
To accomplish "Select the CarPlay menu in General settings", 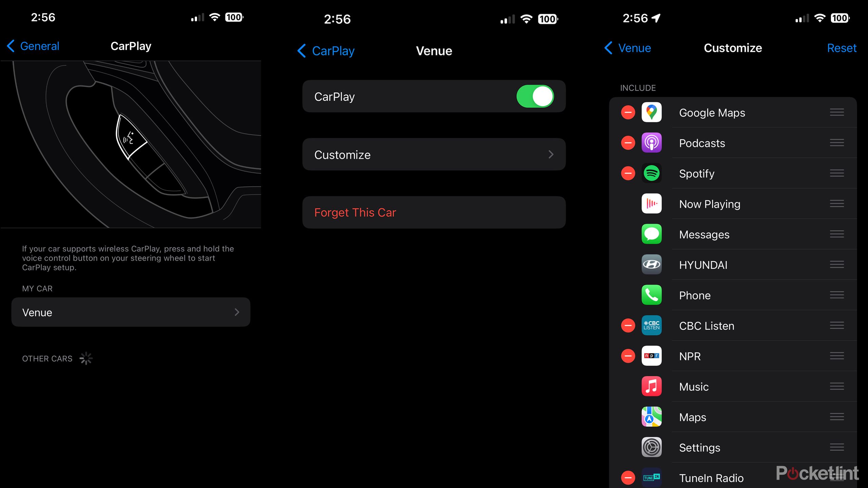I will coord(130,46).
